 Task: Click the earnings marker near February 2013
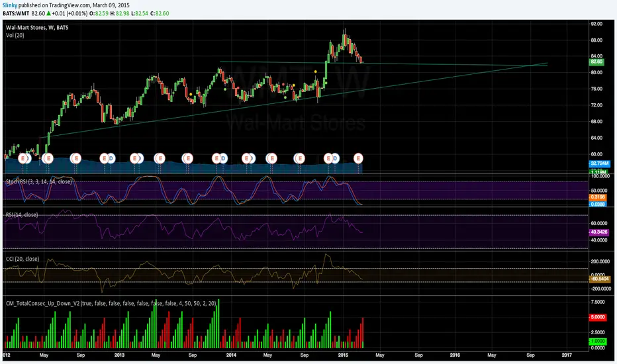(x=134, y=158)
